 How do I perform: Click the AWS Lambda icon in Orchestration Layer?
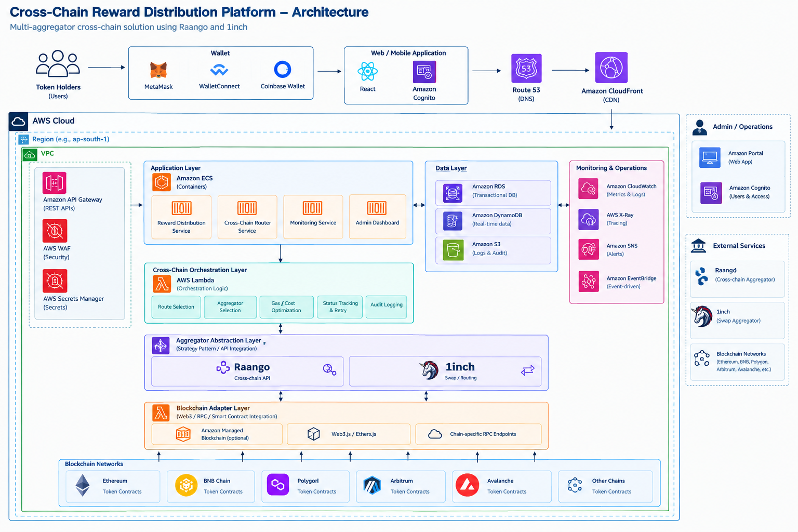tap(162, 284)
